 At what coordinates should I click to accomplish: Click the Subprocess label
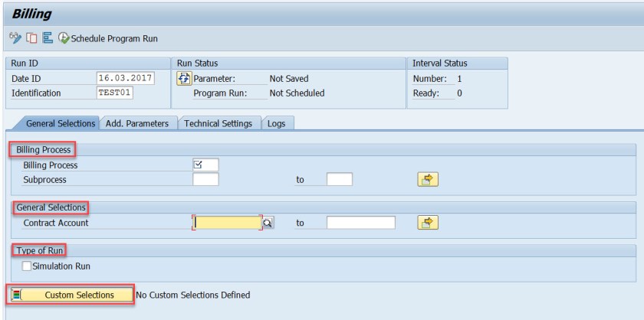(44, 180)
